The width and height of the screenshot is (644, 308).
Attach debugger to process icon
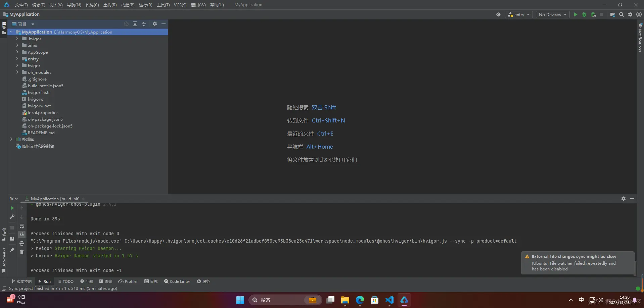tap(593, 14)
